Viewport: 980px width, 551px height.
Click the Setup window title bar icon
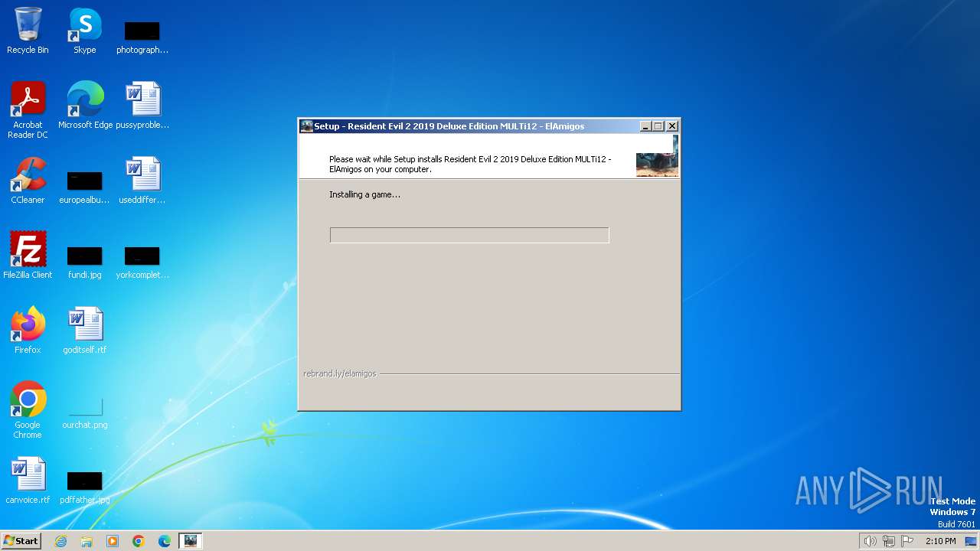click(306, 126)
